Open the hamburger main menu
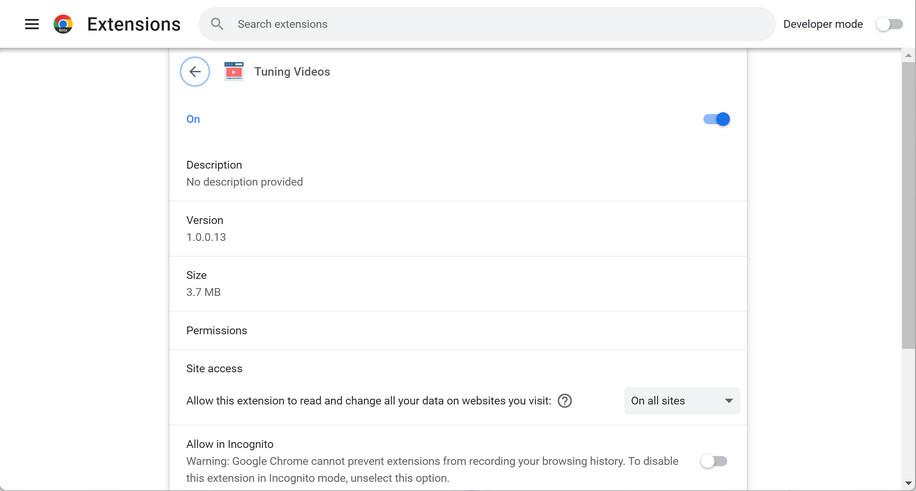This screenshot has height=491, width=916. coord(32,24)
